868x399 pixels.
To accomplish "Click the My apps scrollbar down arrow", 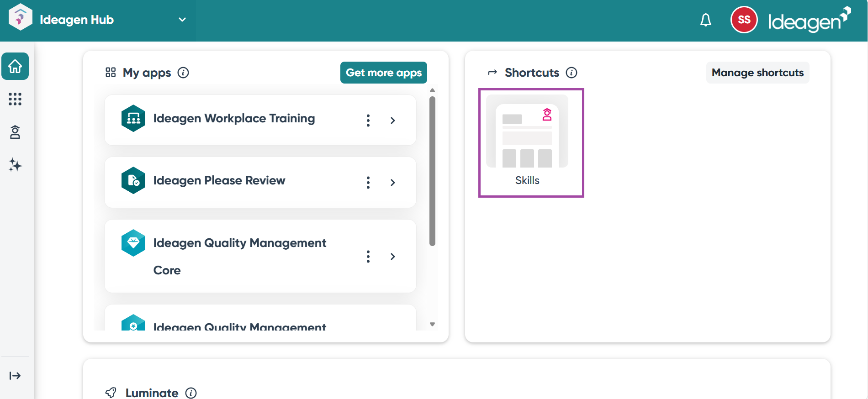I will (x=432, y=325).
